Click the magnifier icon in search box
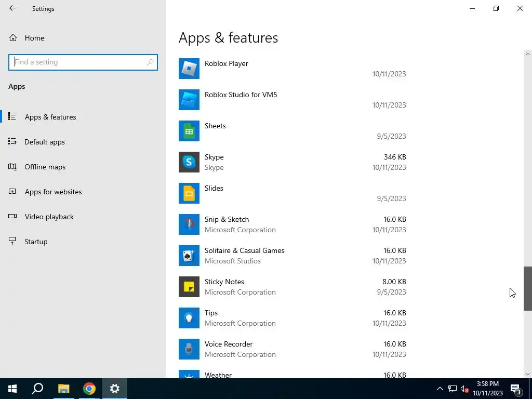 (x=150, y=62)
